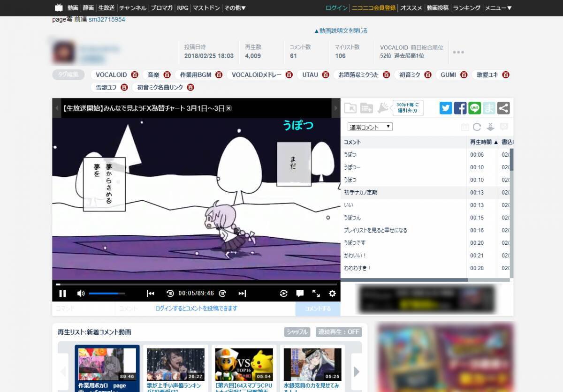The height and width of the screenshot is (392, 563).
Task: Reload comments with refresh icon
Action: coord(477,127)
